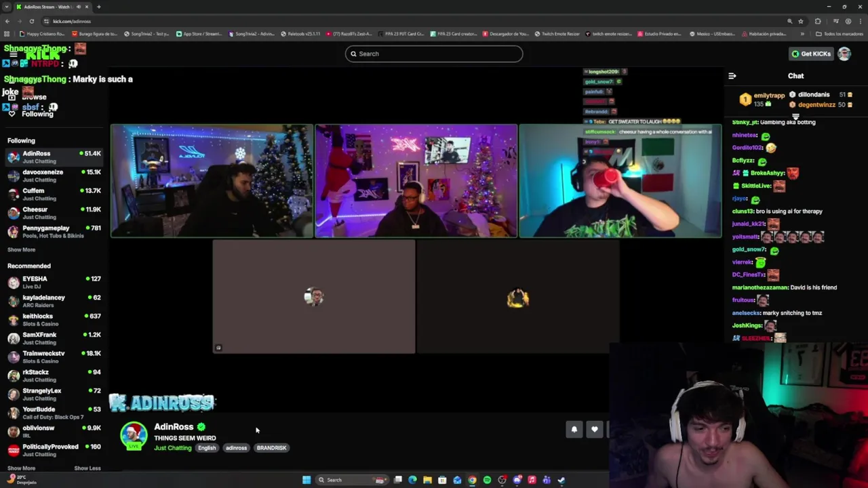Open File Explorer from the taskbar
868x488 pixels.
click(427, 480)
